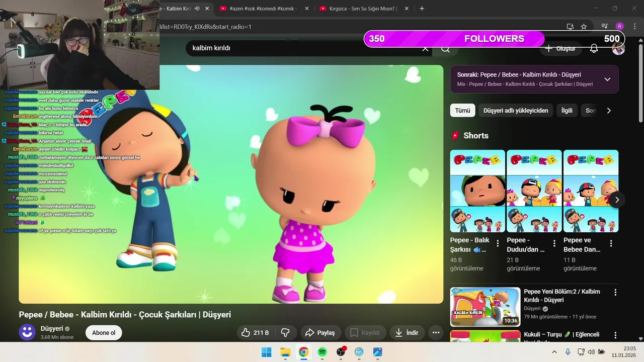Dislike the Kalbim Kırıldı video
The image size is (644, 362).
[285, 333]
